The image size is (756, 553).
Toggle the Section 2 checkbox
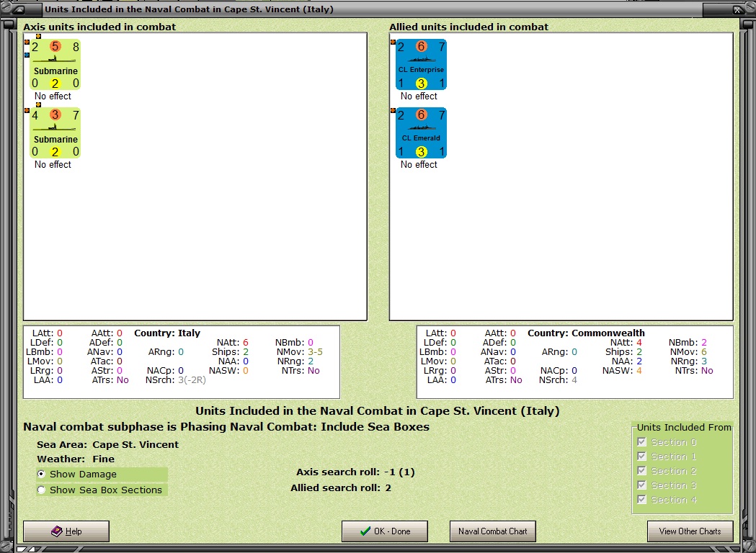coord(641,471)
